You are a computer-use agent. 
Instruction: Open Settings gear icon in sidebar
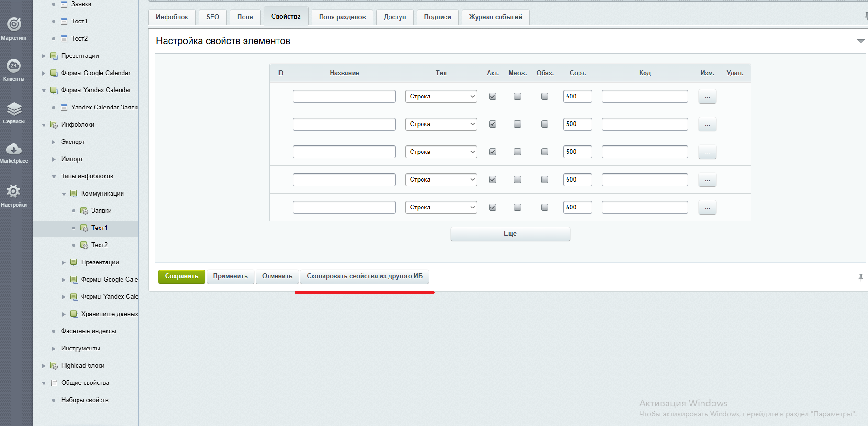point(13,192)
